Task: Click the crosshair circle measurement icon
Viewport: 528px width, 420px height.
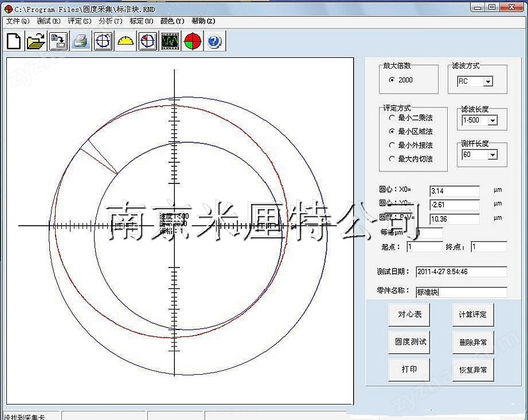Action: click(103, 41)
